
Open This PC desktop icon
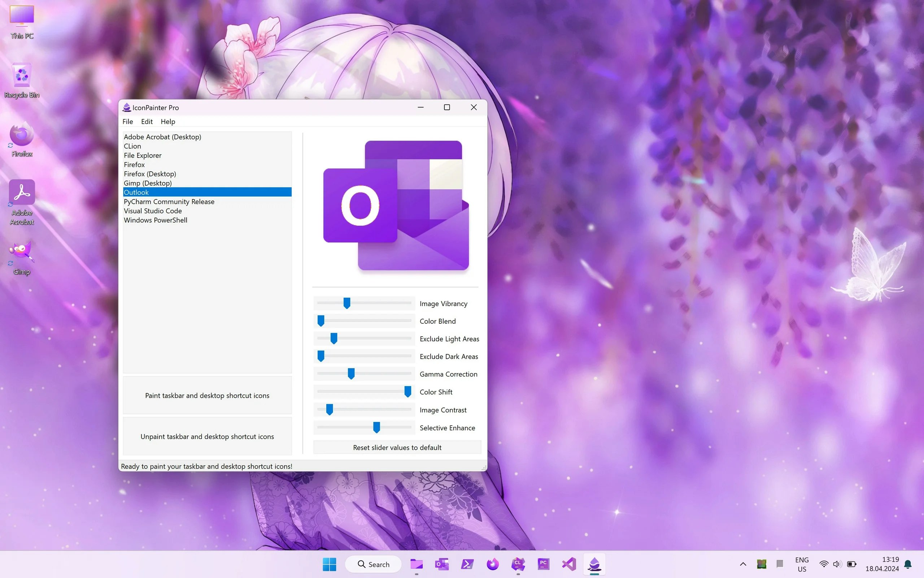22,22
